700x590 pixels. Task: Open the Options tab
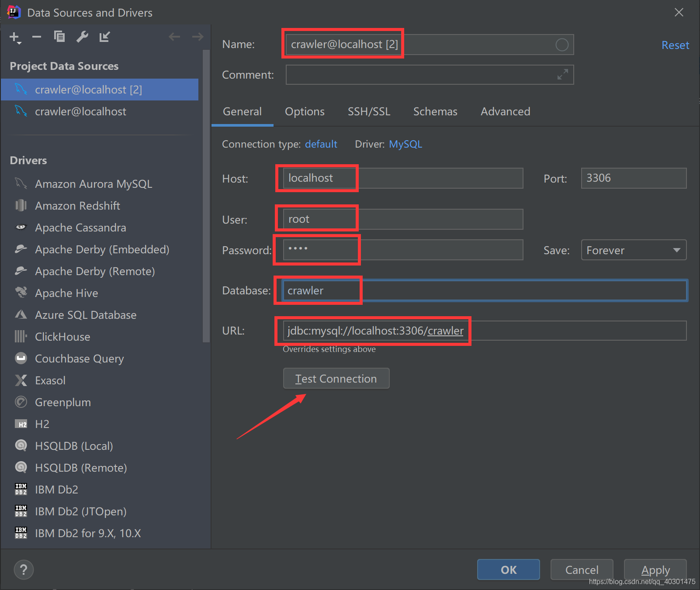[305, 112]
